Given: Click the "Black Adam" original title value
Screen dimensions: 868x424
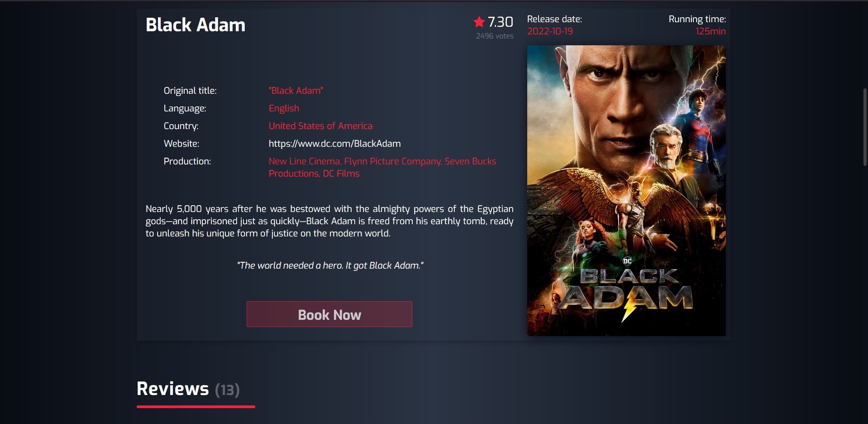Looking at the screenshot, I should 296,91.
